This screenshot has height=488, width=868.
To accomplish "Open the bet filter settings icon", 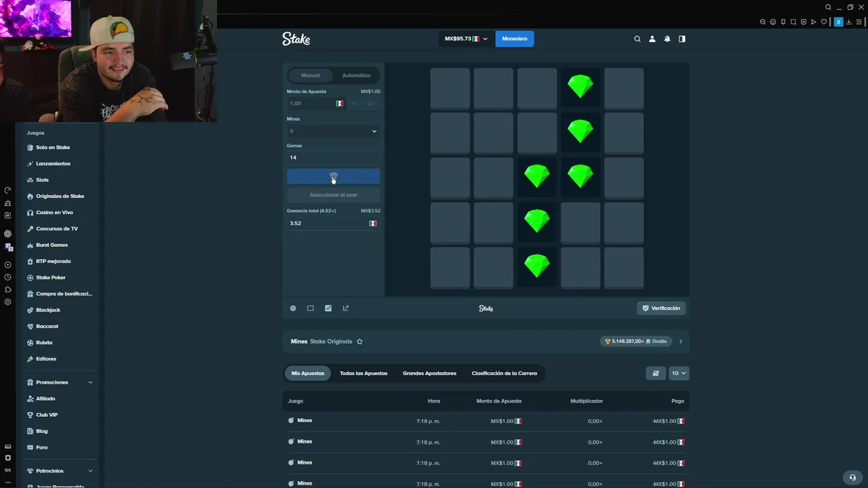I will (x=656, y=373).
